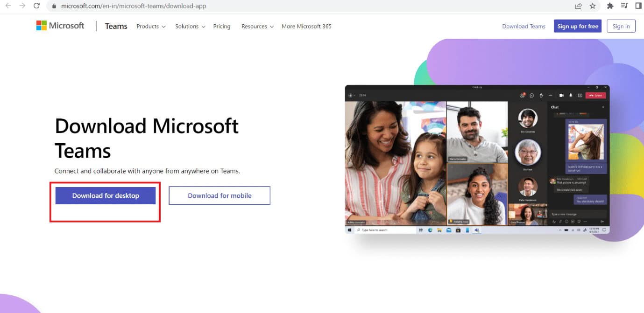Open more actions with the ellipsis icon
The image size is (644, 313).
(550, 95)
